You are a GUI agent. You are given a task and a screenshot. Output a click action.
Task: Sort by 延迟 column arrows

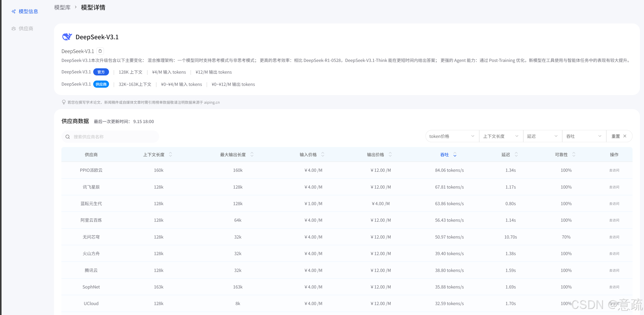click(516, 154)
